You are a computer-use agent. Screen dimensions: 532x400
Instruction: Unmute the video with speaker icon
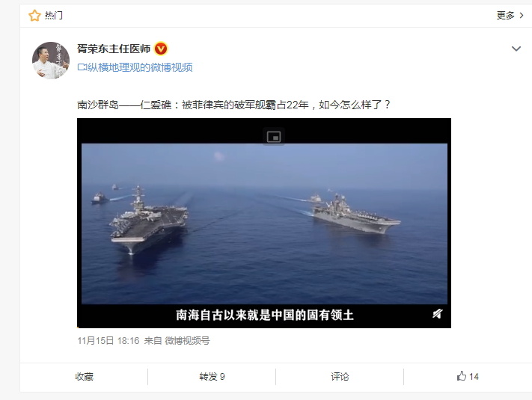pyautogui.click(x=437, y=314)
